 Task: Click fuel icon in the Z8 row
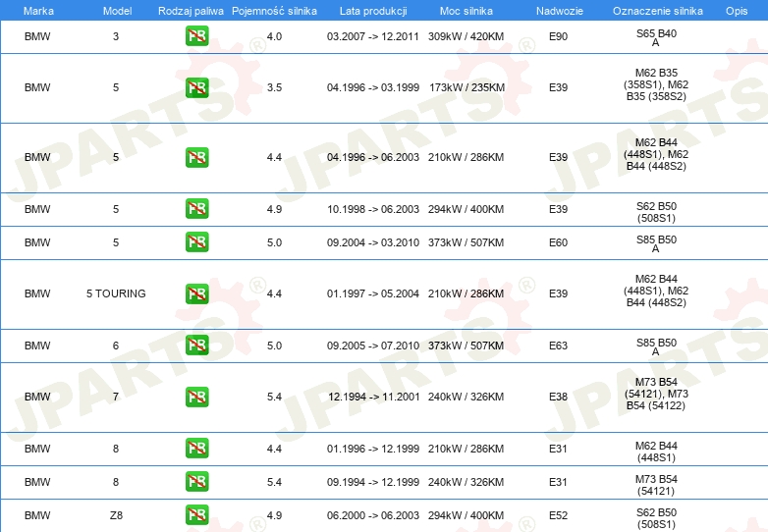196,515
